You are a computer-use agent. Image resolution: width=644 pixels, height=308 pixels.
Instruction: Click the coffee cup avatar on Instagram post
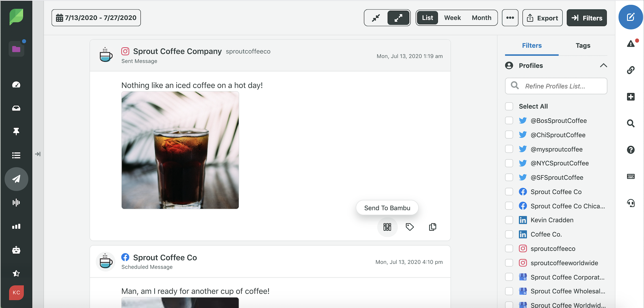tap(106, 54)
